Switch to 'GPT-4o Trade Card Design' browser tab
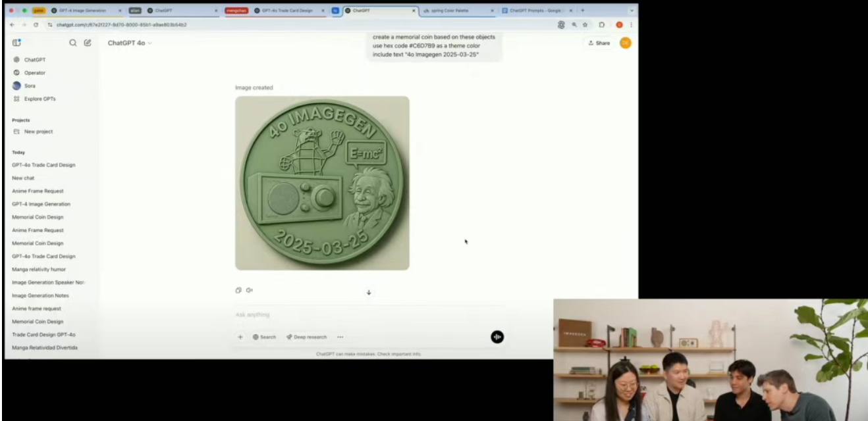868x421 pixels. tap(288, 11)
